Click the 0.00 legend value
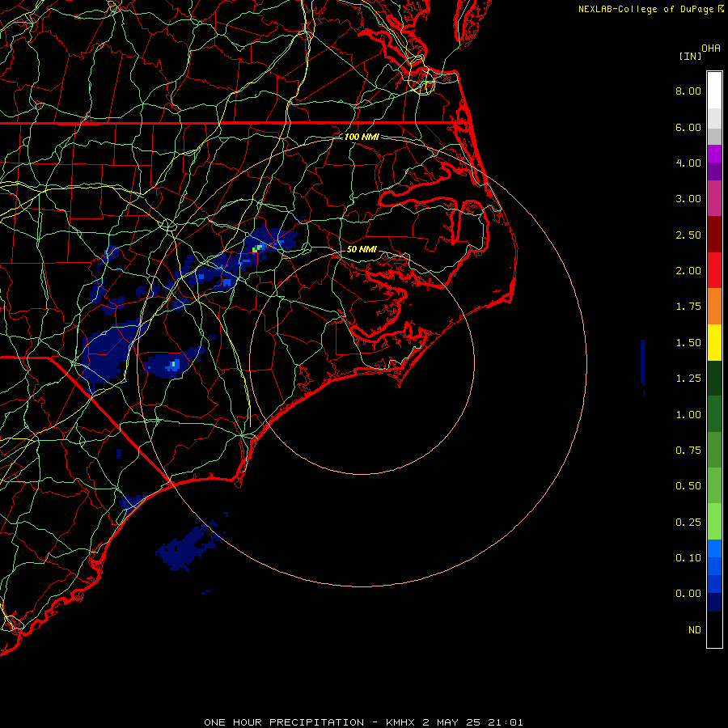 [688, 594]
